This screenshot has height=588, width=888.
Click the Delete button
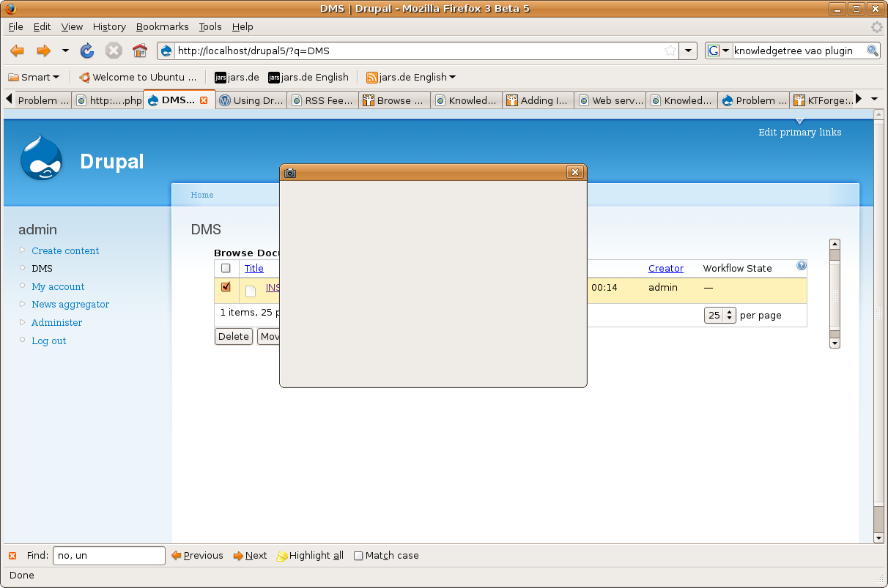coord(234,337)
